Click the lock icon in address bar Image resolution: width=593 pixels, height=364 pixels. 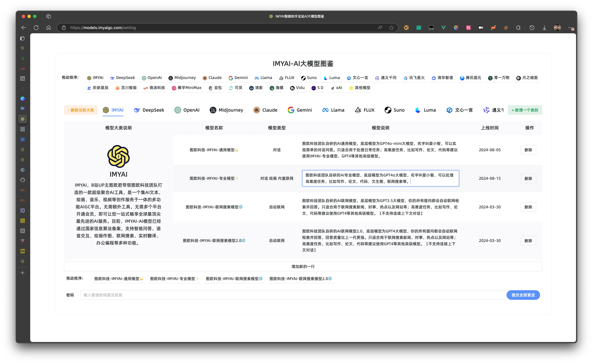(x=64, y=28)
